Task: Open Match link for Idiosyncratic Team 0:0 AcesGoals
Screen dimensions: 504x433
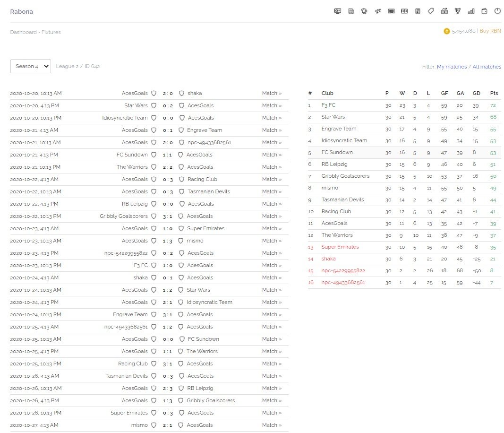Action: (272, 118)
